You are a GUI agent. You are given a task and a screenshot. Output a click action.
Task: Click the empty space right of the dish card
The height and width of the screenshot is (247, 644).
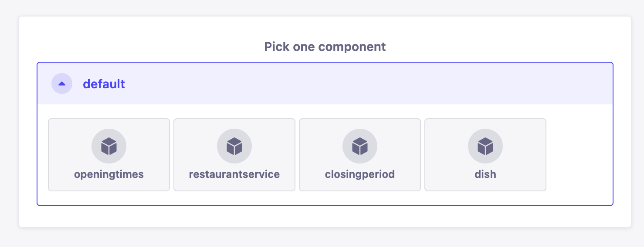pyautogui.click(x=580, y=155)
